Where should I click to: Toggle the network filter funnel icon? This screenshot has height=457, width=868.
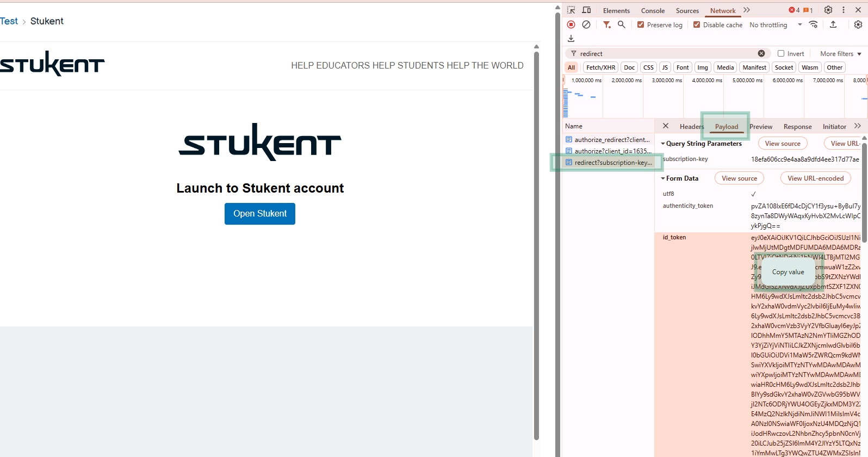607,24
